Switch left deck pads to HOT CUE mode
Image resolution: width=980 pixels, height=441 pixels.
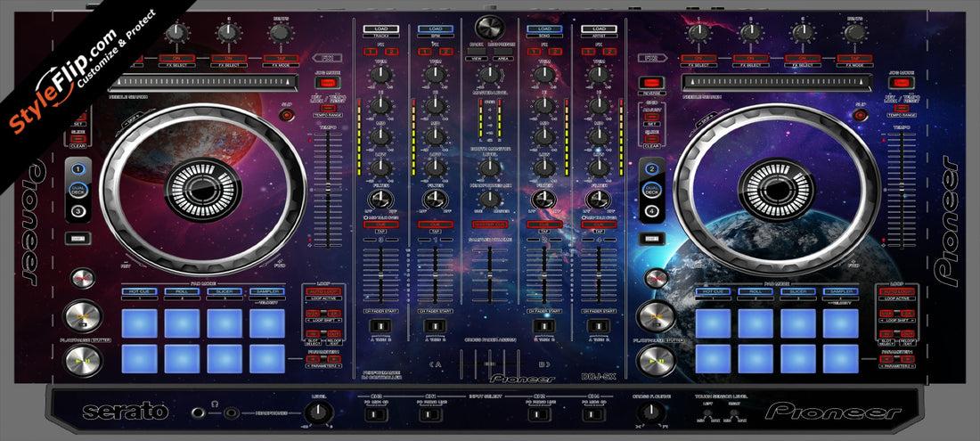click(139, 291)
